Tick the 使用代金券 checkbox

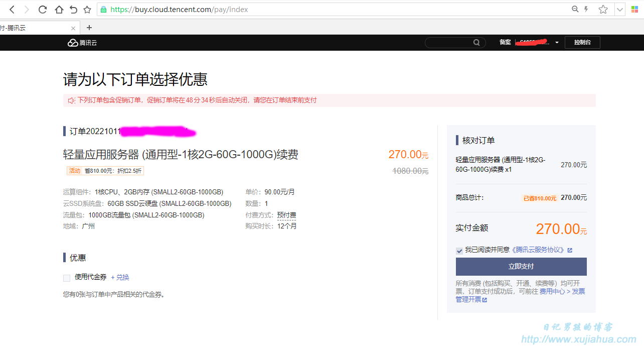click(67, 278)
